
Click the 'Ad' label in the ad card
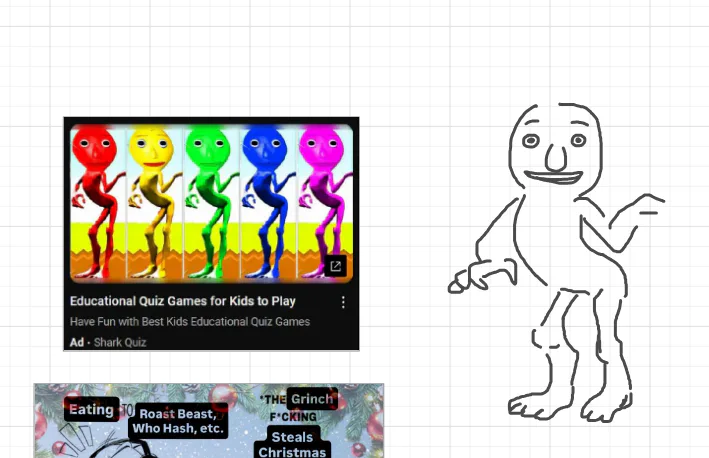77,342
